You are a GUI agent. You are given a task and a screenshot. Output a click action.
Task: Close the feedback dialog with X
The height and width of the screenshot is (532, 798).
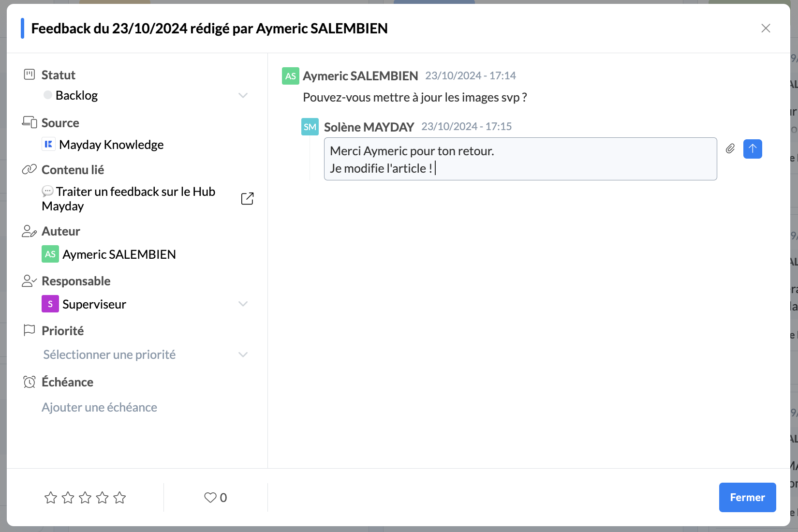(766, 29)
